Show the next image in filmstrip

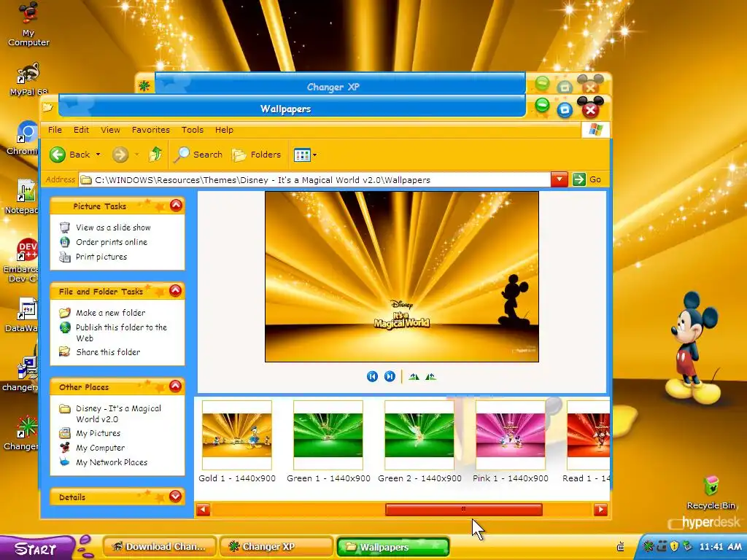pos(390,377)
